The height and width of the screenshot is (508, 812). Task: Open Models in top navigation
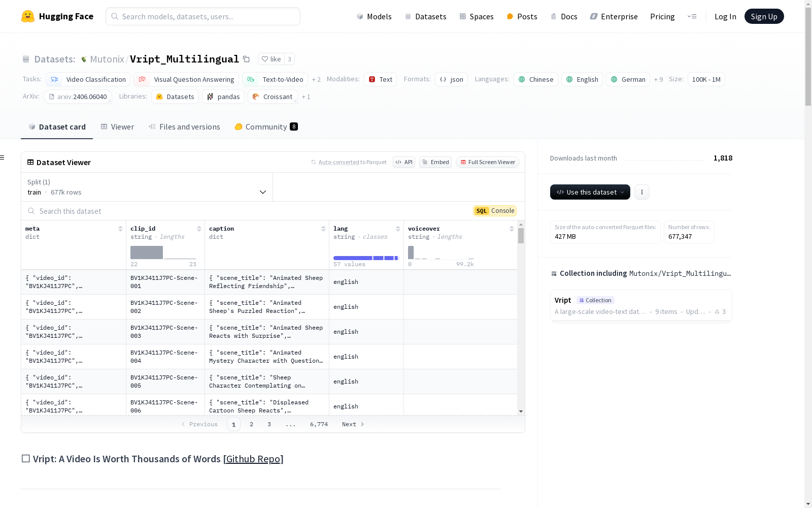(374, 16)
